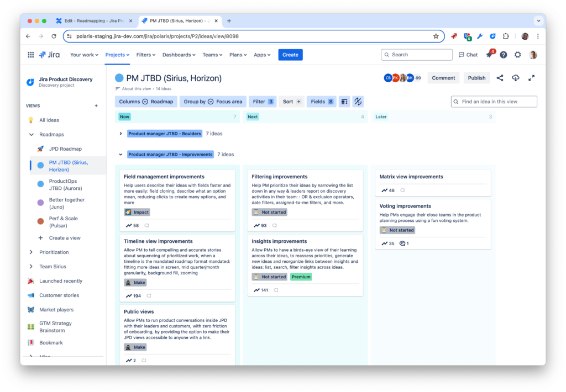Screen dimensions: 566x392
Task: Click the About this view icon
Action: click(117, 89)
